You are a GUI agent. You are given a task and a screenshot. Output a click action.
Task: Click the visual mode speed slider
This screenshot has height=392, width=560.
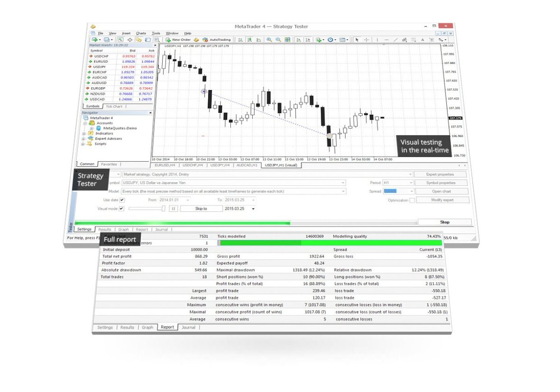(x=147, y=209)
